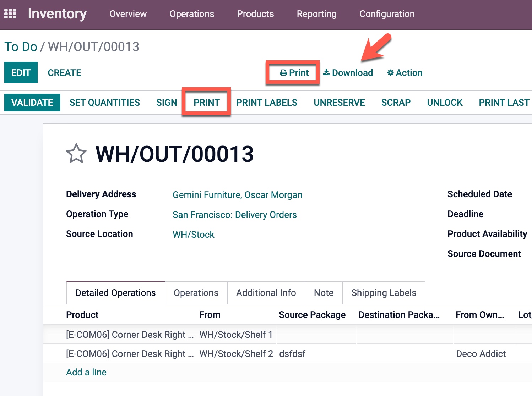Viewport: 532px width, 396px height.
Task: Click the Deco Addict owner cell
Action: click(481, 354)
